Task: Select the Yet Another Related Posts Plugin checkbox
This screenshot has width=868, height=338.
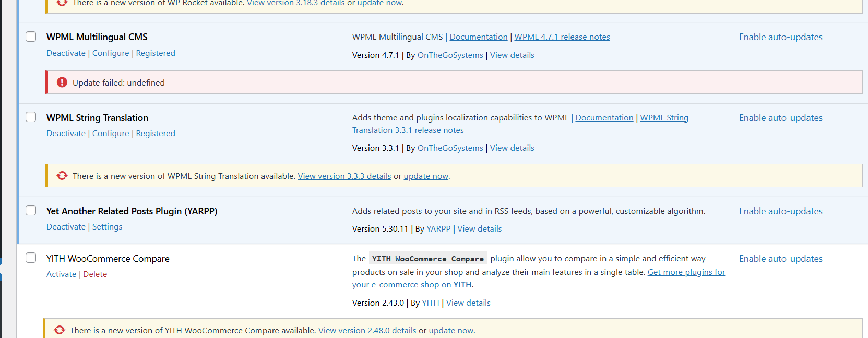Action: coord(31,210)
